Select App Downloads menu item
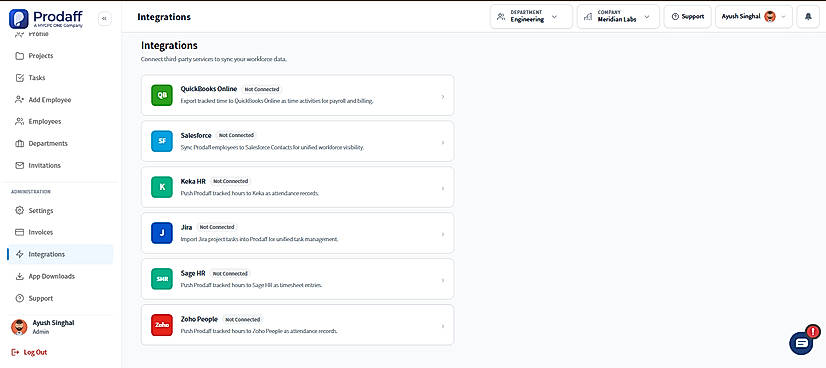Image resolution: width=826 pixels, height=368 pixels. point(60,276)
